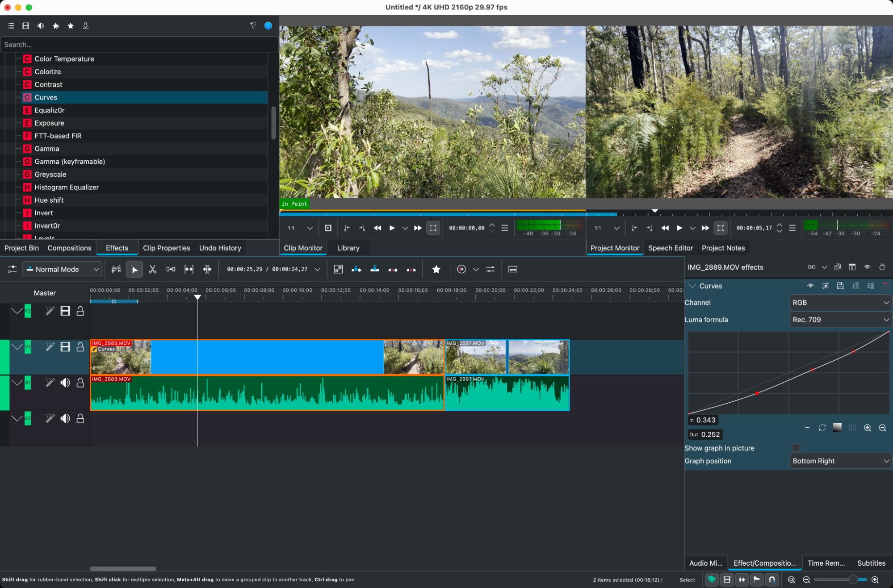The image size is (893, 588).
Task: Change the Luma formula dropdown
Action: click(840, 319)
